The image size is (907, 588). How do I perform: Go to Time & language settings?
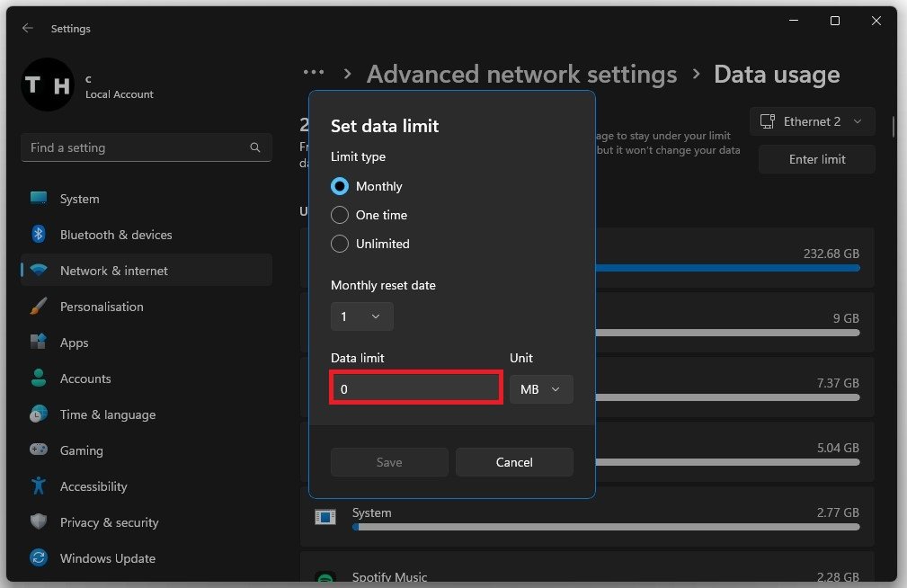(x=107, y=414)
